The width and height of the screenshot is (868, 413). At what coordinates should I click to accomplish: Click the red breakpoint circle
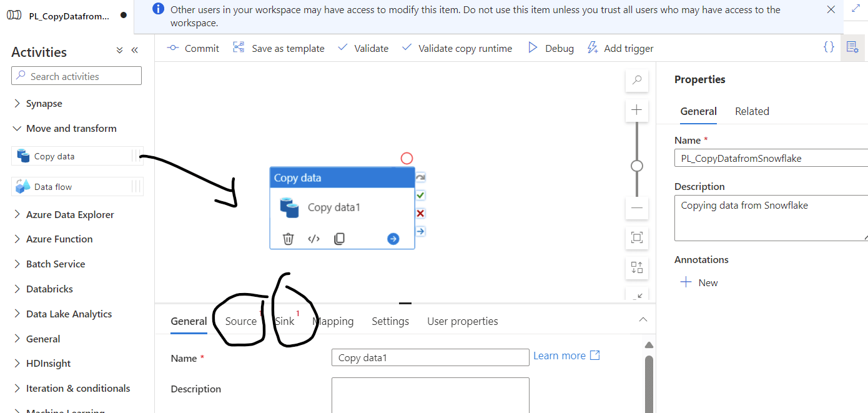[x=407, y=158]
